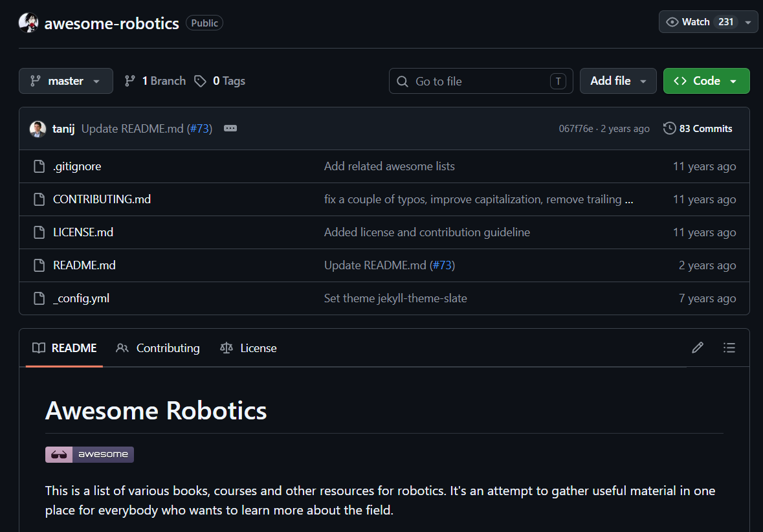
Task: Open the green Code dropdown
Action: click(x=706, y=81)
